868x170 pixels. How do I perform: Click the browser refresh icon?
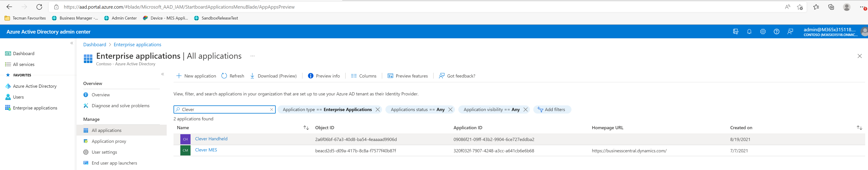39,7
